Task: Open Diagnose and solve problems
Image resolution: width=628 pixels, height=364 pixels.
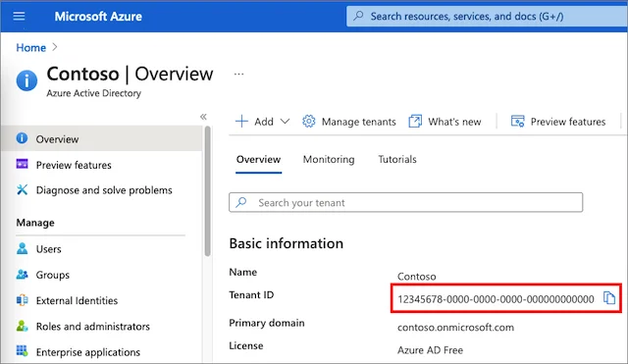Action: point(104,190)
